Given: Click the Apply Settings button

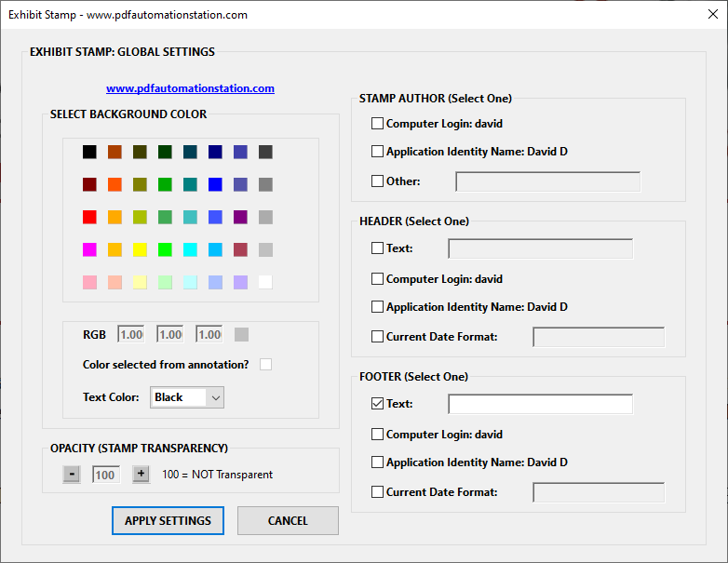Looking at the screenshot, I should (x=168, y=521).
